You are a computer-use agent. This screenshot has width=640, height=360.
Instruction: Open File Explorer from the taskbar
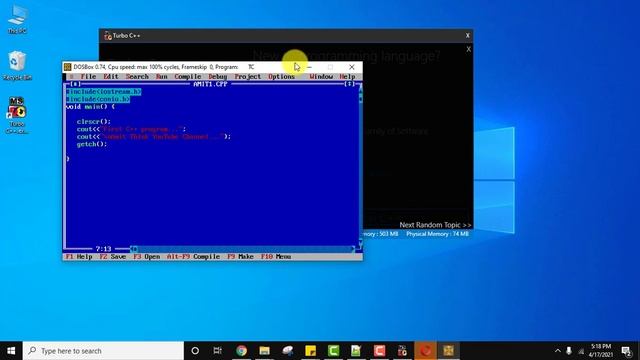coord(264,351)
